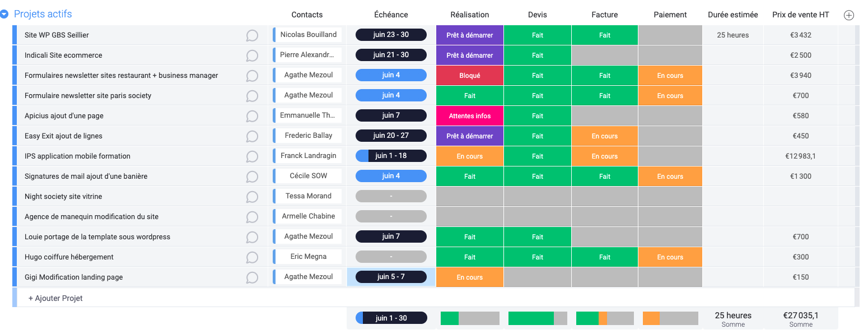The width and height of the screenshot is (868, 334).
Task: Open comments for Apicius ajout d'une page
Action: pos(252,116)
